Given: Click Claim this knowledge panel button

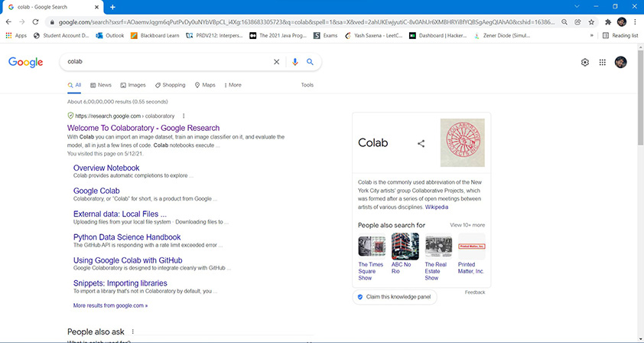Looking at the screenshot, I should [x=395, y=297].
